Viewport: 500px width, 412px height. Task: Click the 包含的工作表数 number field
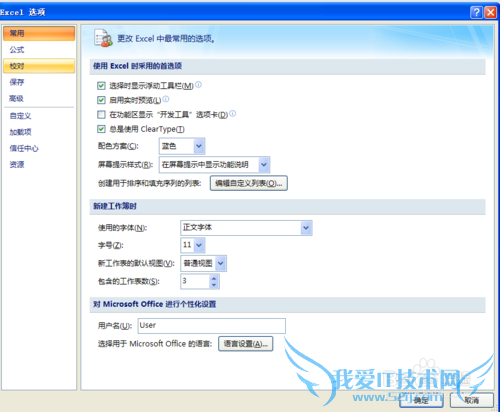coord(195,281)
